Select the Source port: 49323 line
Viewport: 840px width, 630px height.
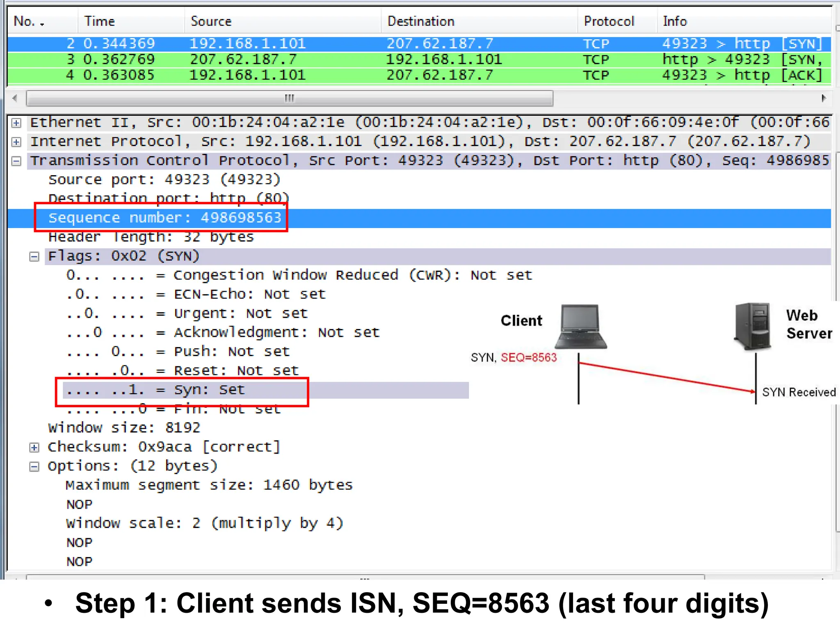[x=164, y=180]
